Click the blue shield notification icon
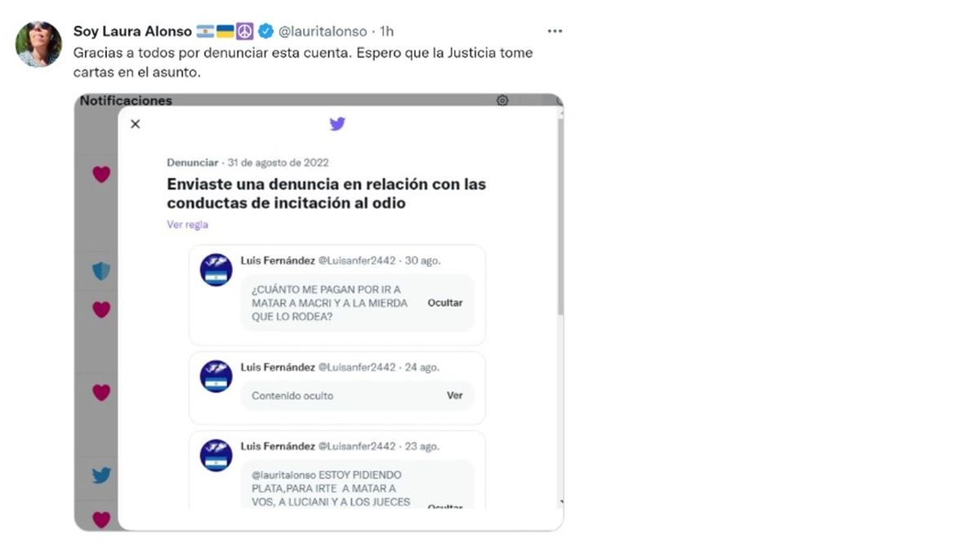The image size is (980, 547). point(101,271)
